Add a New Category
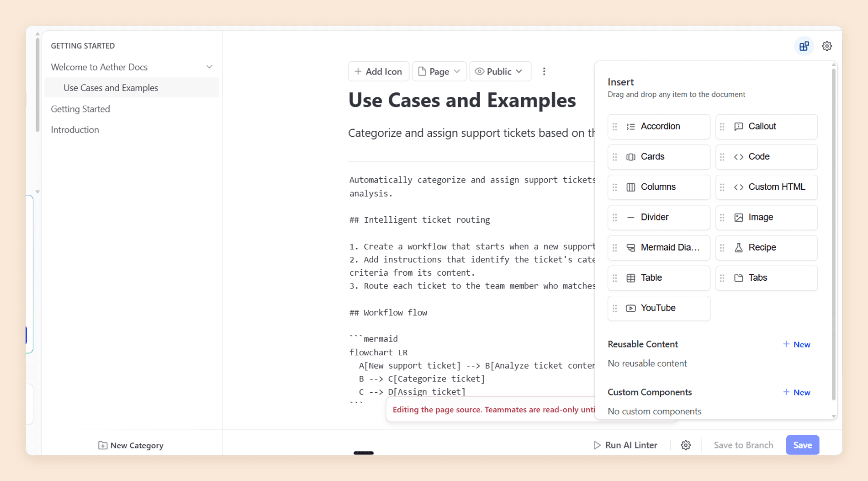 pyautogui.click(x=131, y=445)
